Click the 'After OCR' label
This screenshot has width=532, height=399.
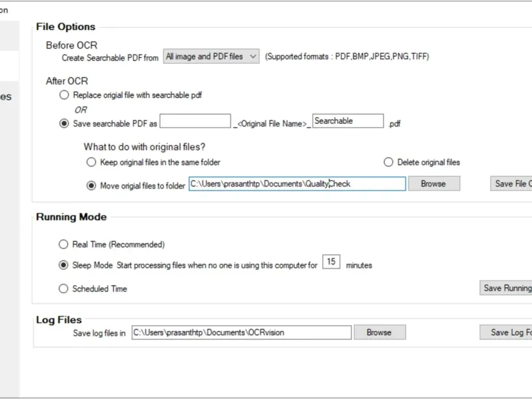[x=67, y=81]
